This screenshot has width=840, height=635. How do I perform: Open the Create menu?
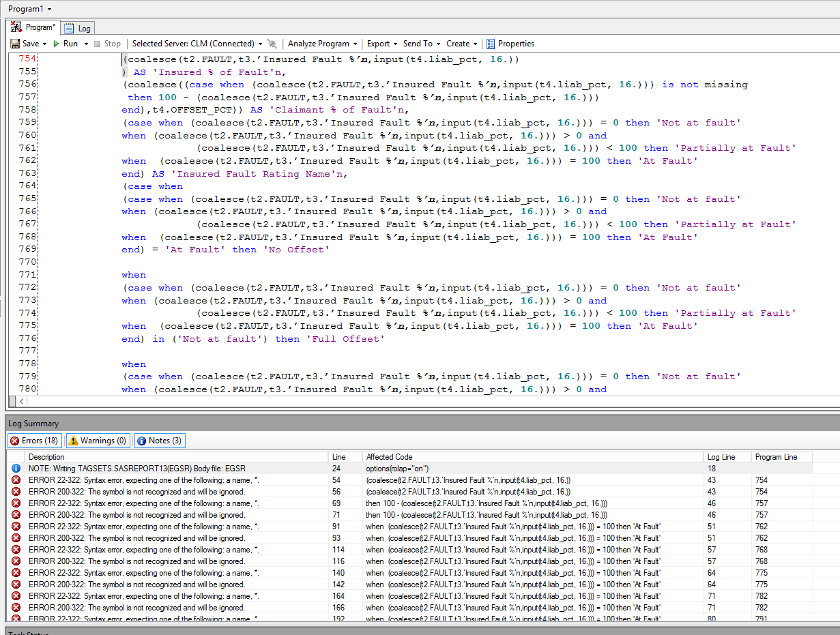pos(475,44)
